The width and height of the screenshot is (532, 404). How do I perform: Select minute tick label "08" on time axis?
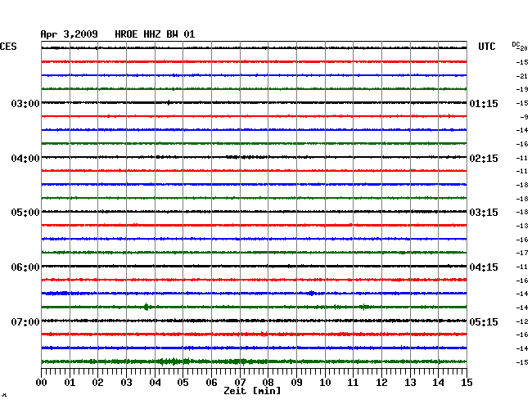click(x=268, y=383)
